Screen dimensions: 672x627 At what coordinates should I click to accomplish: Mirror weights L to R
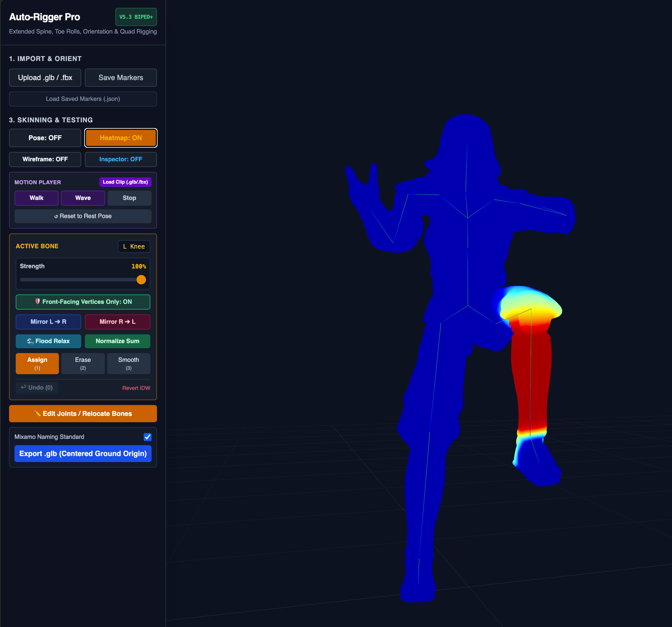click(48, 322)
